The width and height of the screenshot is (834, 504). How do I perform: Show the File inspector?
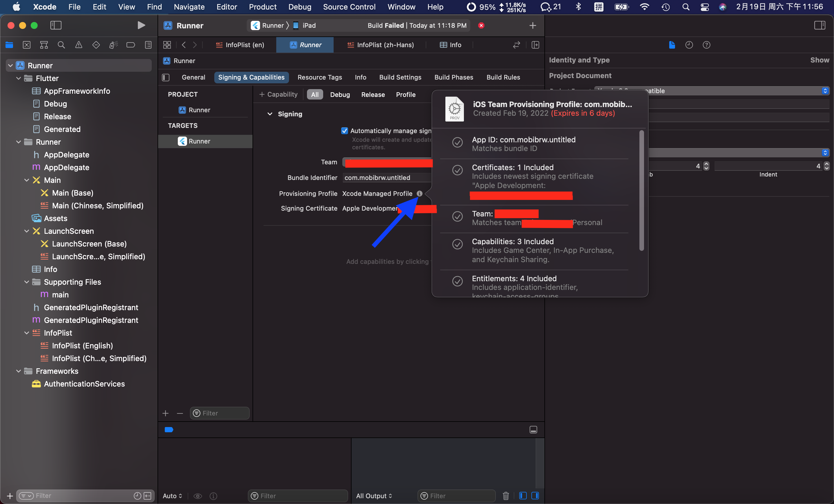pyautogui.click(x=672, y=45)
